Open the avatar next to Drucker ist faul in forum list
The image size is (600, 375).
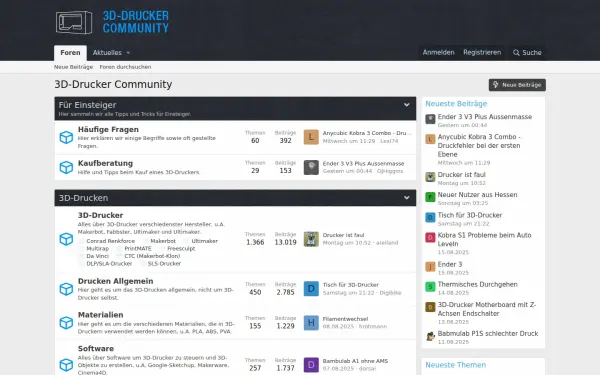pyautogui.click(x=311, y=239)
